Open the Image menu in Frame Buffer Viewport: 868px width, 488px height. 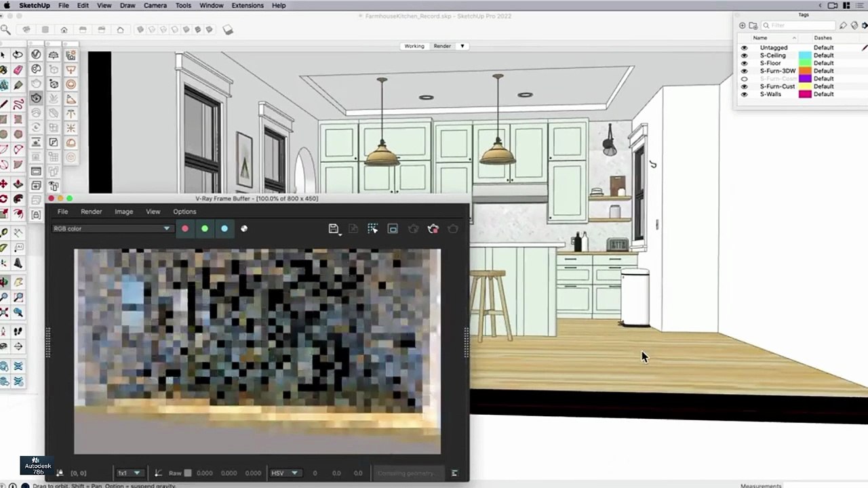click(123, 211)
